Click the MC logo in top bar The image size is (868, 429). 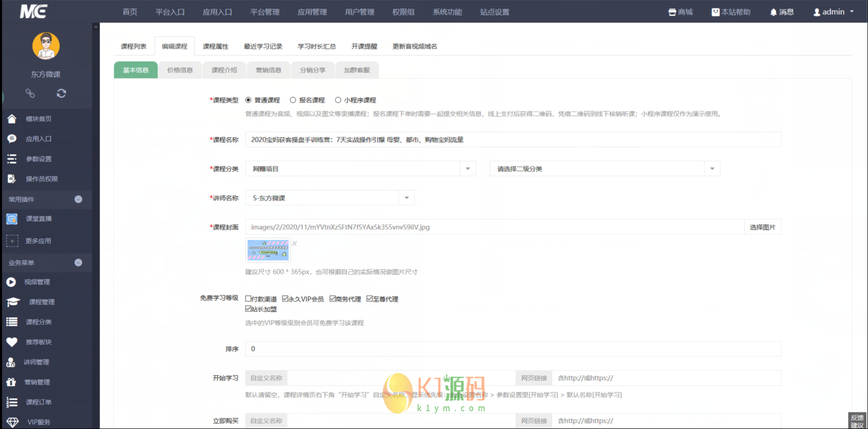pos(34,11)
